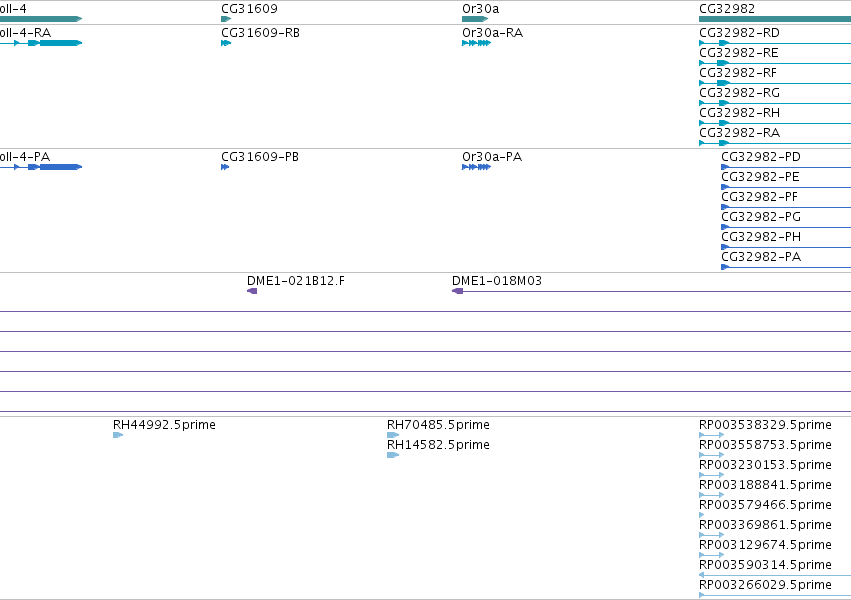Click the Or30a gene label

tap(480, 9)
